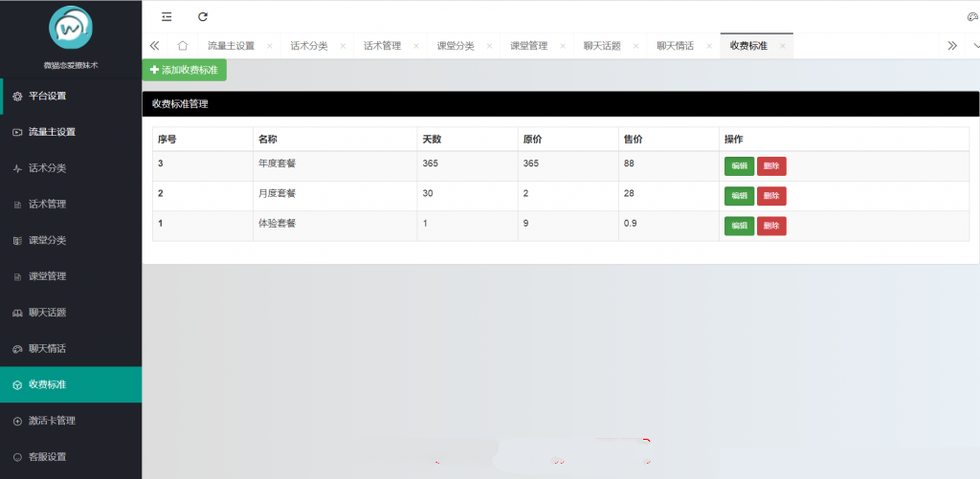The image size is (980, 479).
Task: Click the 微猫恋爱撩妹术 logo avatar
Action: click(x=70, y=29)
